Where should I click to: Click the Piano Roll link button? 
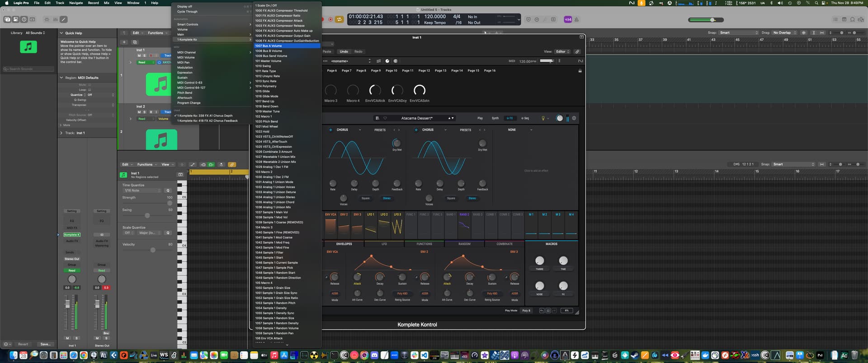pyautogui.click(x=232, y=165)
